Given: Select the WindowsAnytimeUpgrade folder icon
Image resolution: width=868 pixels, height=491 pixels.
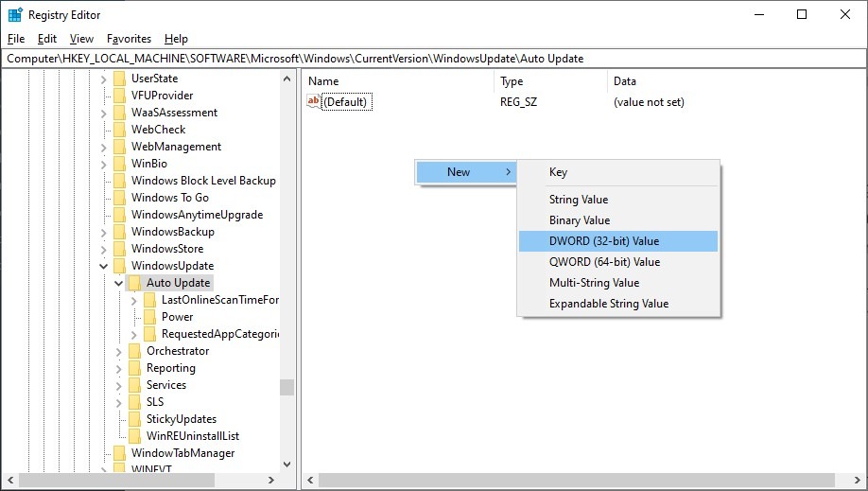Looking at the screenshot, I should click(119, 215).
